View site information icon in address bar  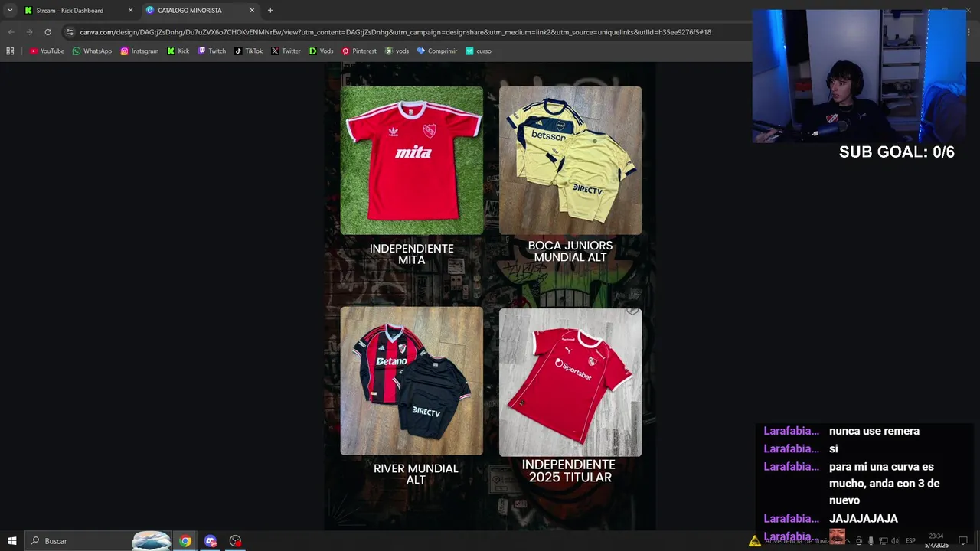[70, 32]
